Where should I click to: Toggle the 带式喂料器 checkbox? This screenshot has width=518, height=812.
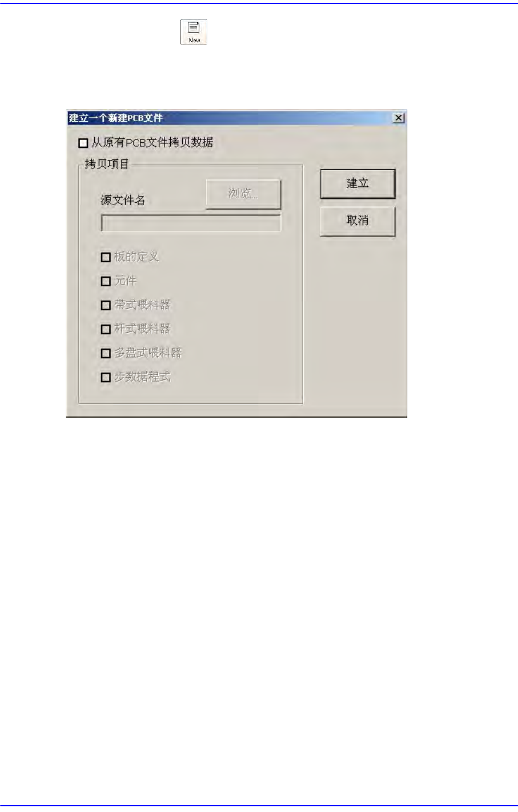[x=106, y=305]
